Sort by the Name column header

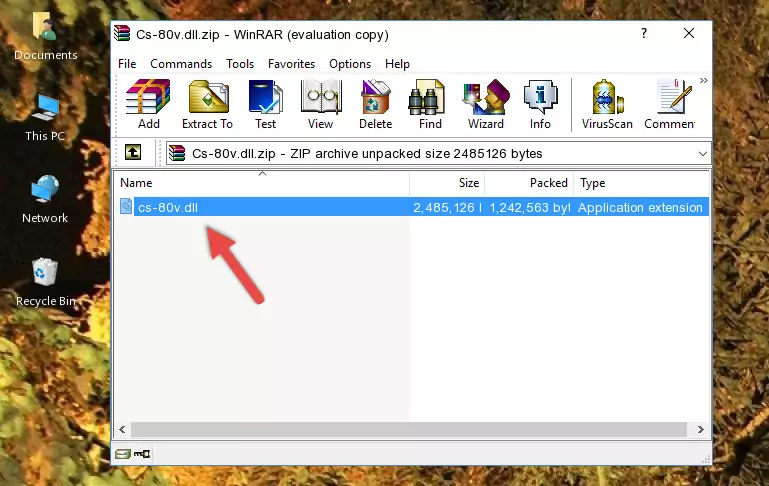(x=262, y=183)
